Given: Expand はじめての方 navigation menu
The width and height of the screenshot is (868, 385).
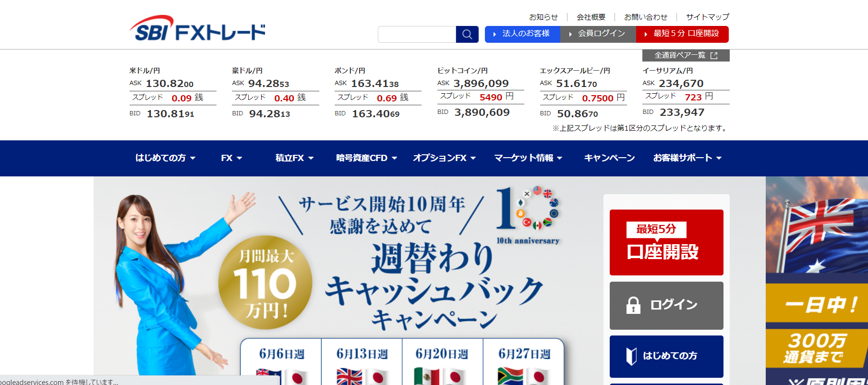Looking at the screenshot, I should coord(165,158).
